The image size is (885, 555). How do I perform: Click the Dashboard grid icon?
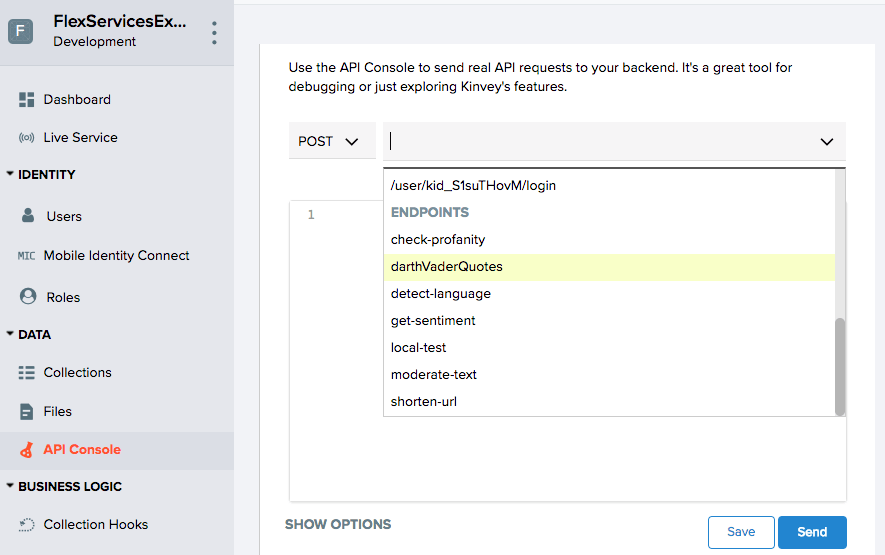pos(27,100)
